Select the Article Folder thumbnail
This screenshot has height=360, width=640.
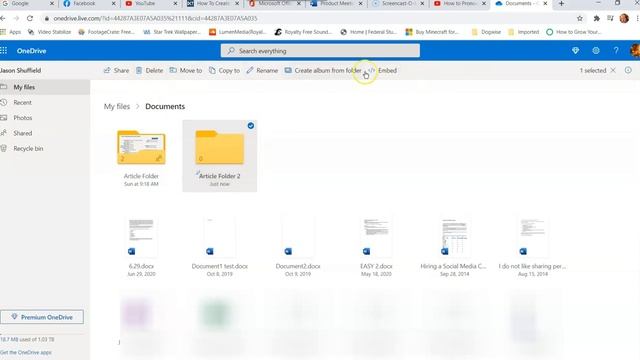click(141, 147)
